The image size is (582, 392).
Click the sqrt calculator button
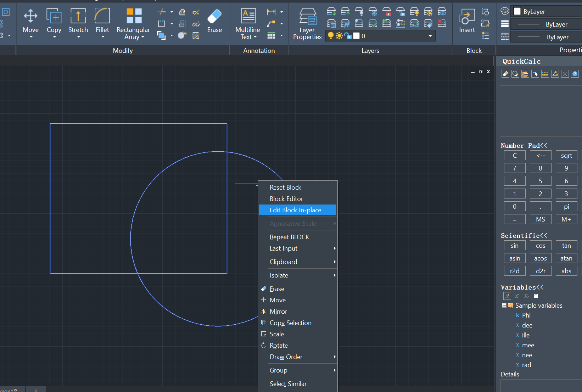point(566,155)
